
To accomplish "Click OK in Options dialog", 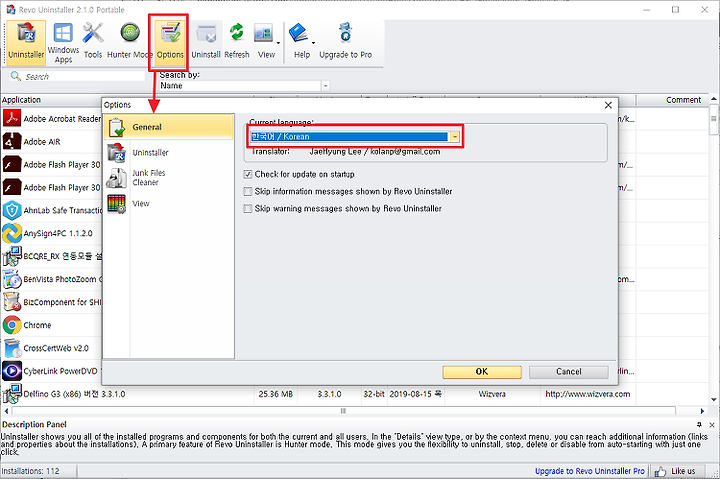I will pyautogui.click(x=482, y=372).
